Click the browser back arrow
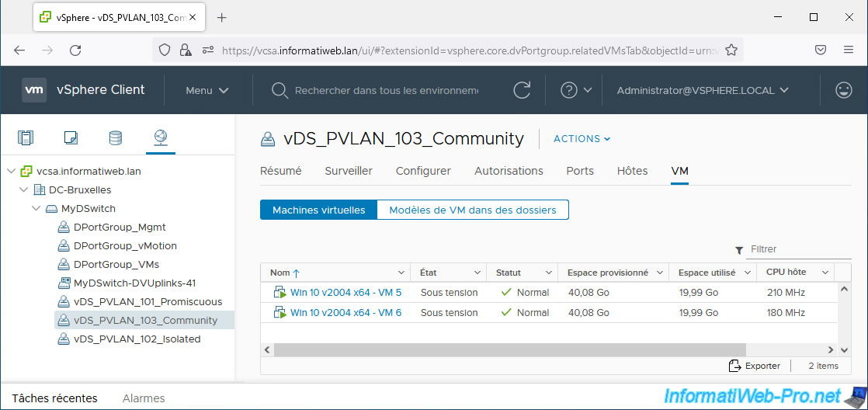This screenshot has width=868, height=410. 19,50
